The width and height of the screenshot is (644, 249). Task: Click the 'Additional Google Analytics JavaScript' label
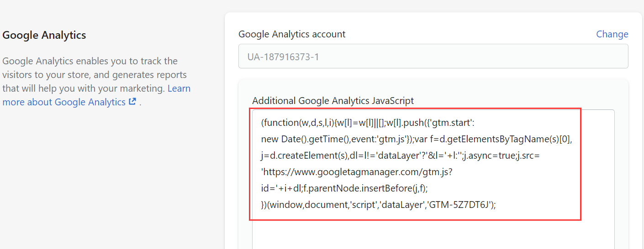333,101
